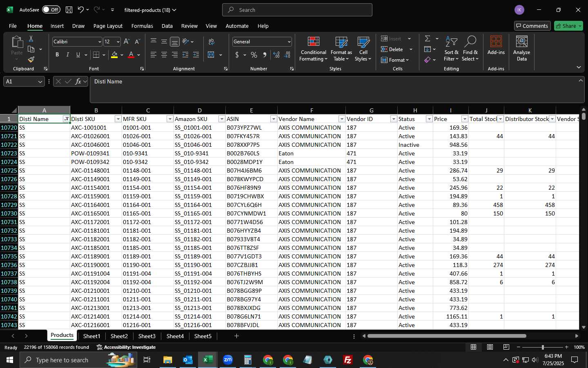Toggle Normal view in status bar
This screenshot has height=368, width=588.
474,347
